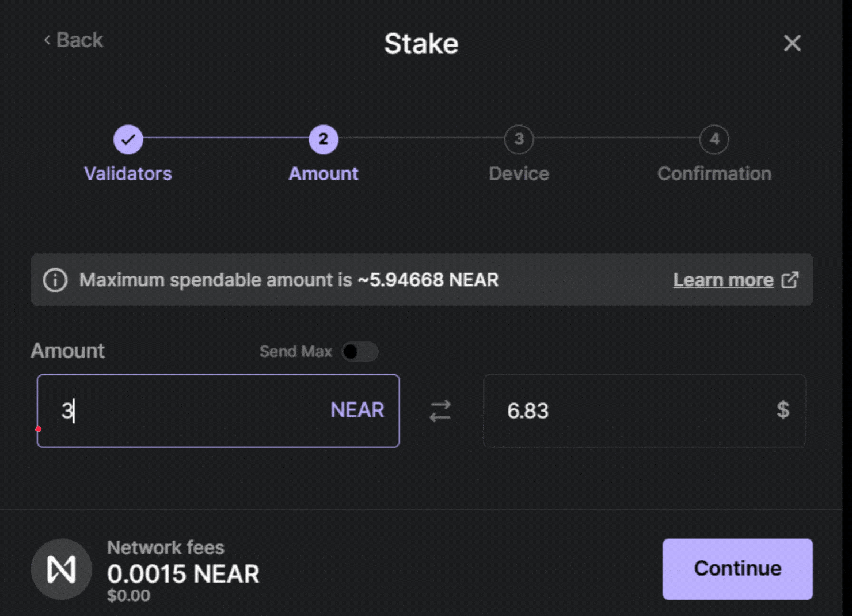Click the Continue button

pos(737,569)
